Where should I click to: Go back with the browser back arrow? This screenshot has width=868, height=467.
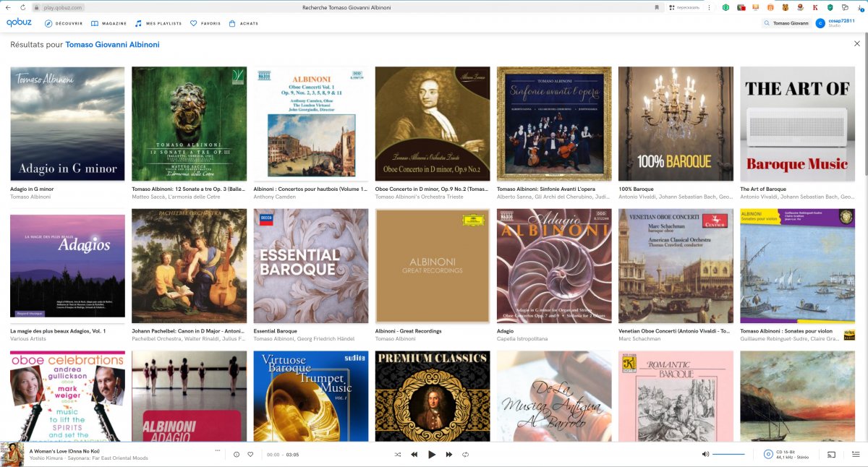[7, 7]
